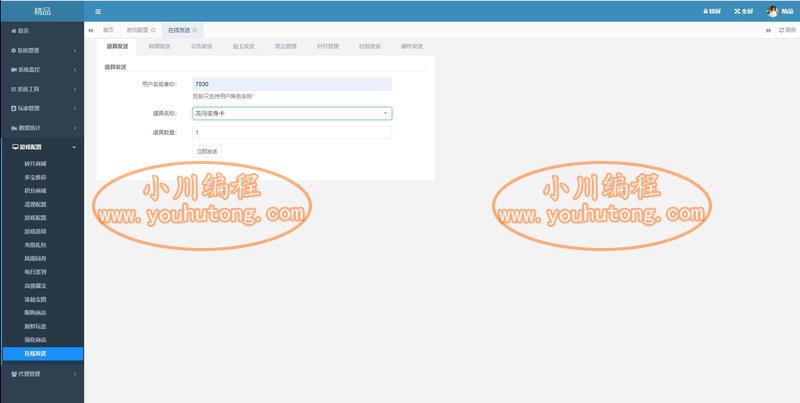Open 积分商城 in sidebar
The image size is (800, 403).
pyautogui.click(x=35, y=191)
